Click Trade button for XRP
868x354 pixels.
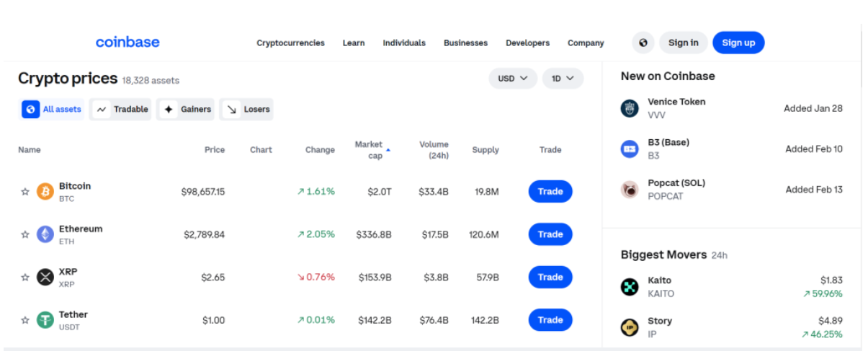point(550,277)
